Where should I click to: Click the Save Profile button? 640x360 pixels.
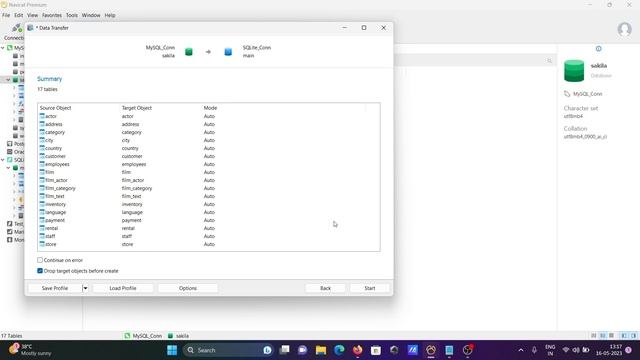55,288
